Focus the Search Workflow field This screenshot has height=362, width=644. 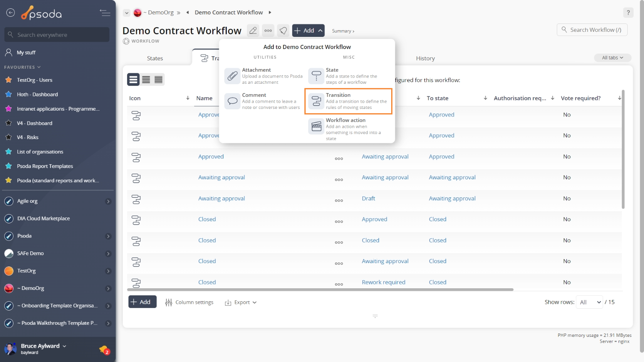point(592,30)
